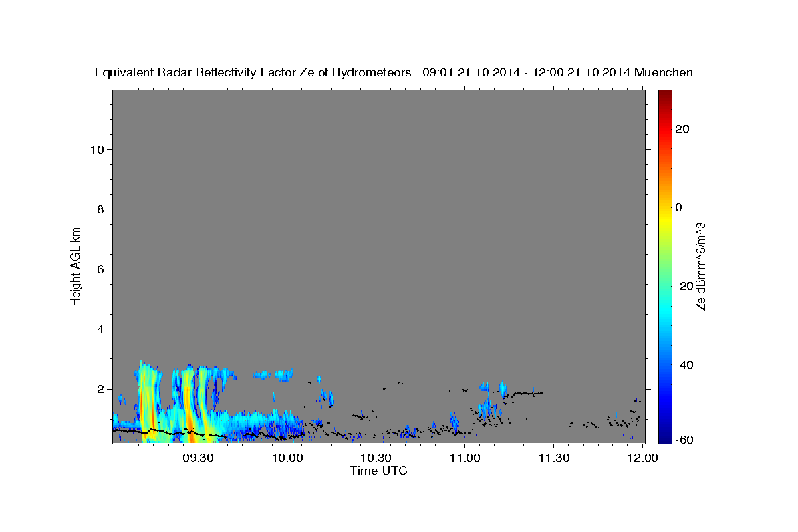Click the colorbar tick label -60
This screenshot has width=798, height=532.
[684, 438]
